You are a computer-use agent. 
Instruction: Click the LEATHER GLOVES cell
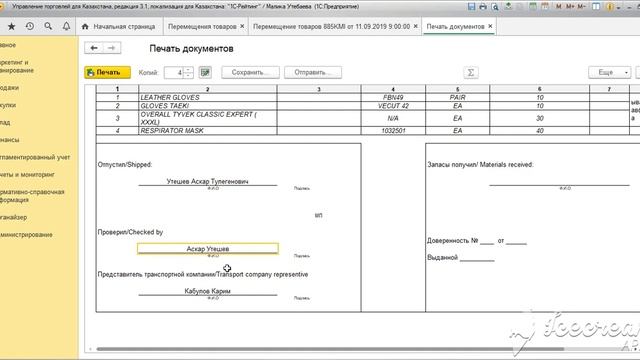tap(208, 98)
